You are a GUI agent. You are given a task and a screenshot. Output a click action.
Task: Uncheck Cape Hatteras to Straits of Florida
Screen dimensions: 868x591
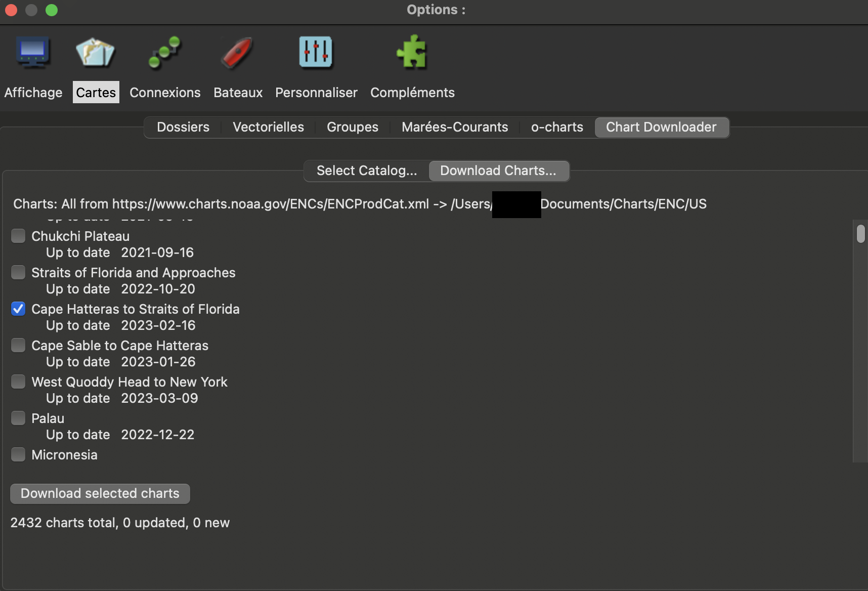(x=18, y=309)
